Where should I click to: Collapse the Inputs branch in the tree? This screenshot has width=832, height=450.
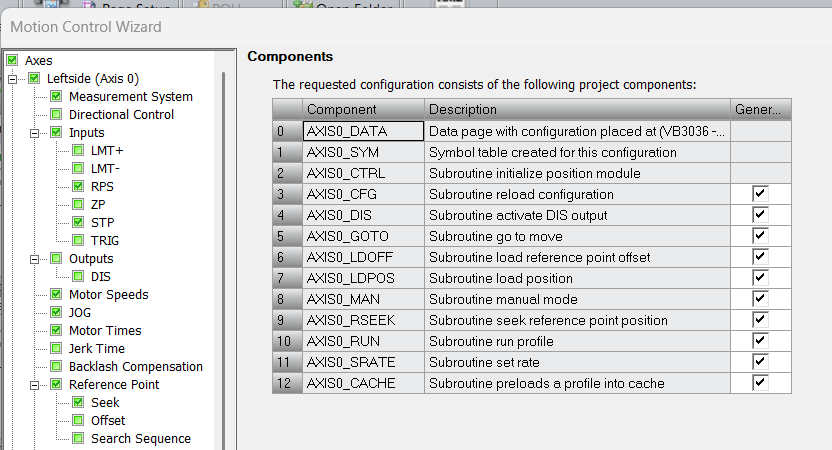35,133
